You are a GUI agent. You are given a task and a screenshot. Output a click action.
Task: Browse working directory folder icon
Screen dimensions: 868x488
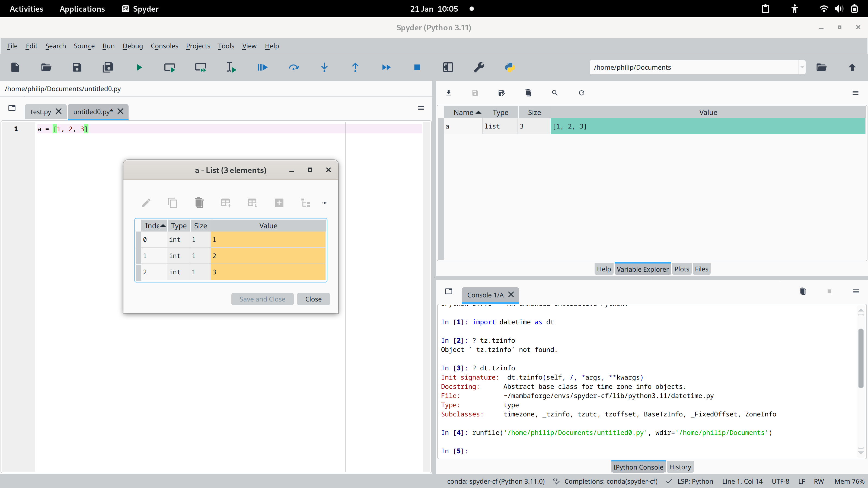coord(821,67)
